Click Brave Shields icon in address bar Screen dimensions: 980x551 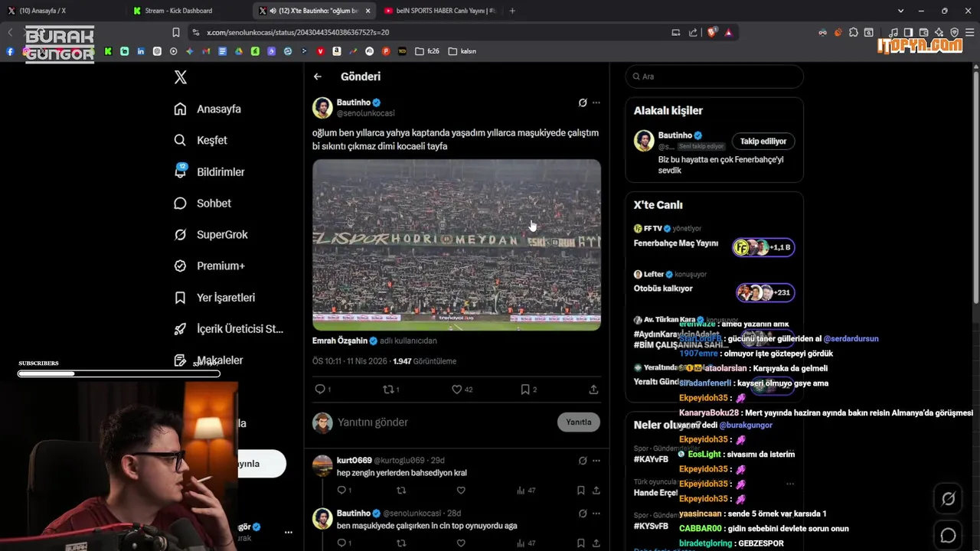point(712,32)
